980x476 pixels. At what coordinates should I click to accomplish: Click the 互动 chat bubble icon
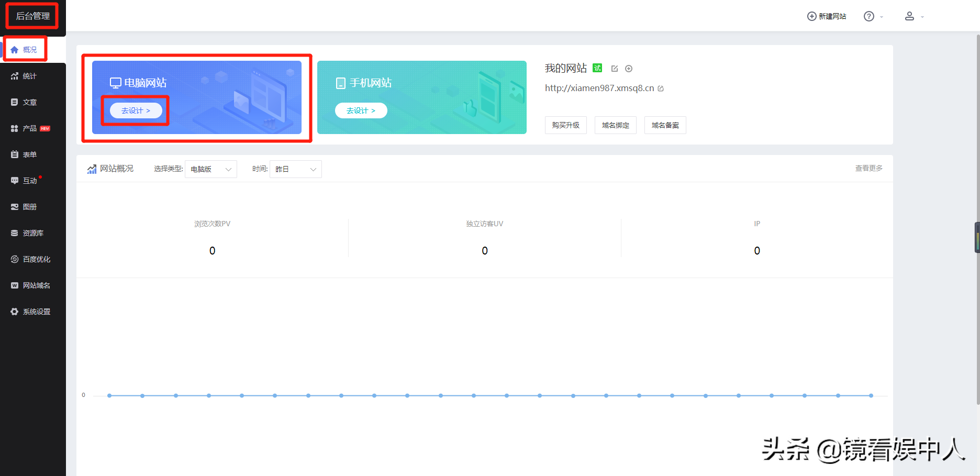tap(15, 181)
